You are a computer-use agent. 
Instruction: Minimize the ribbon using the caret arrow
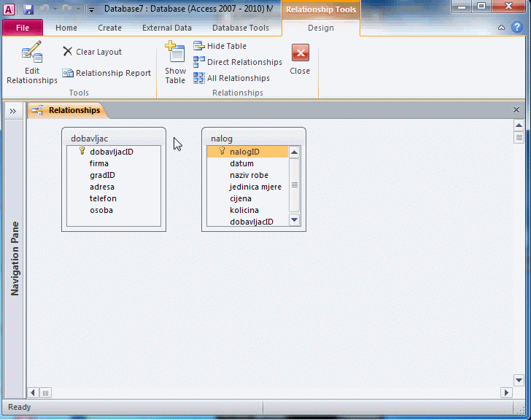coord(501,28)
